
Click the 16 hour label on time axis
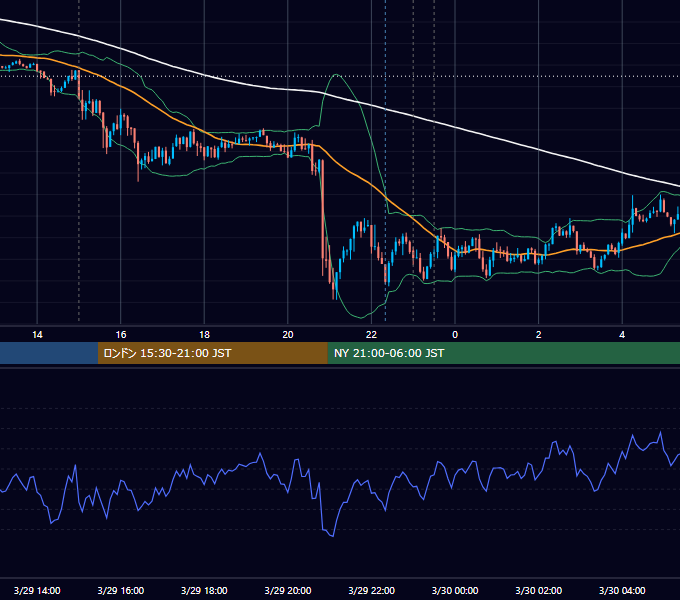tap(121, 335)
